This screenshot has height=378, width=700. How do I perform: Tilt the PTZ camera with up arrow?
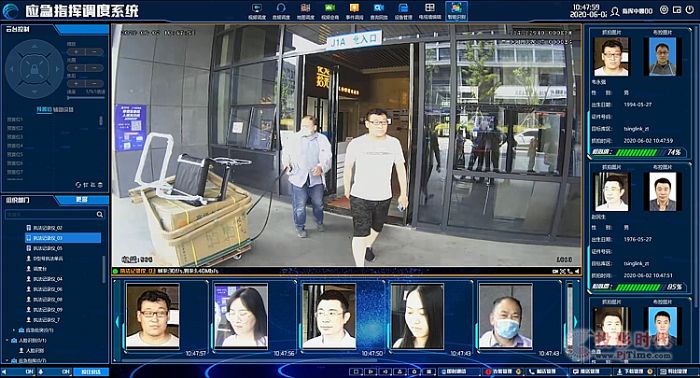click(34, 46)
